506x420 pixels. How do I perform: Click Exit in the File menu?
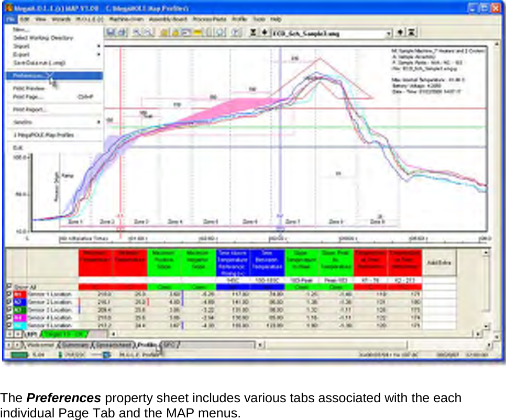[x=54, y=148]
